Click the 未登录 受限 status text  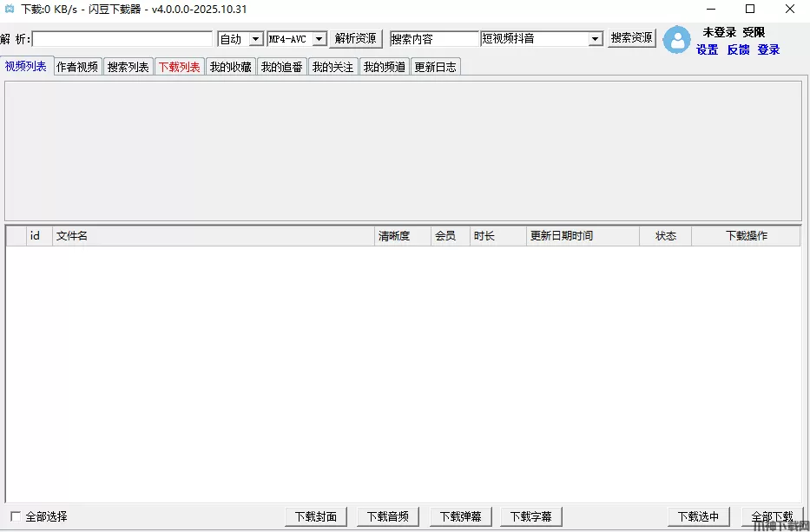[734, 32]
